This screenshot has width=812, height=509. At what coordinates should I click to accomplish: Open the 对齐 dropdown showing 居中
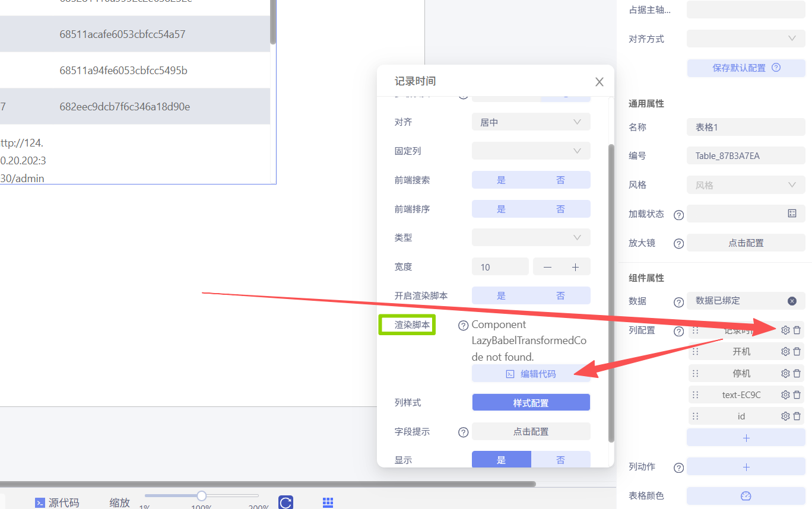pos(531,122)
